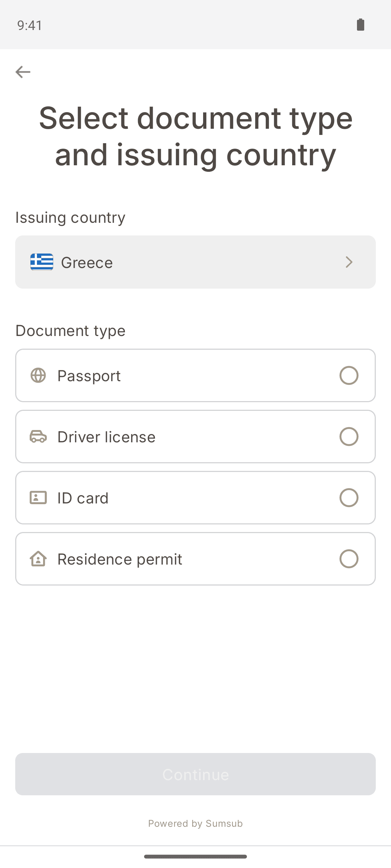
Task: Click the ID card badge icon
Action: point(38,498)
